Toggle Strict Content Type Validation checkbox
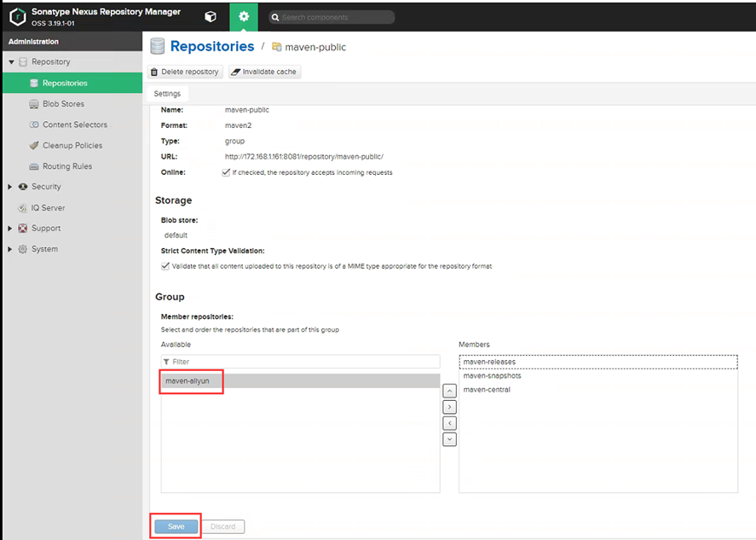The width and height of the screenshot is (756, 540). pyautogui.click(x=165, y=266)
